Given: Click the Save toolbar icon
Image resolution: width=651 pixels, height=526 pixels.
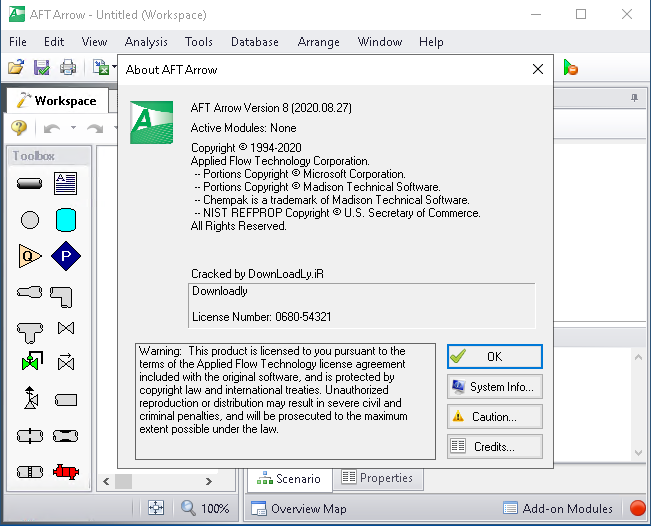Looking at the screenshot, I should coord(42,67).
